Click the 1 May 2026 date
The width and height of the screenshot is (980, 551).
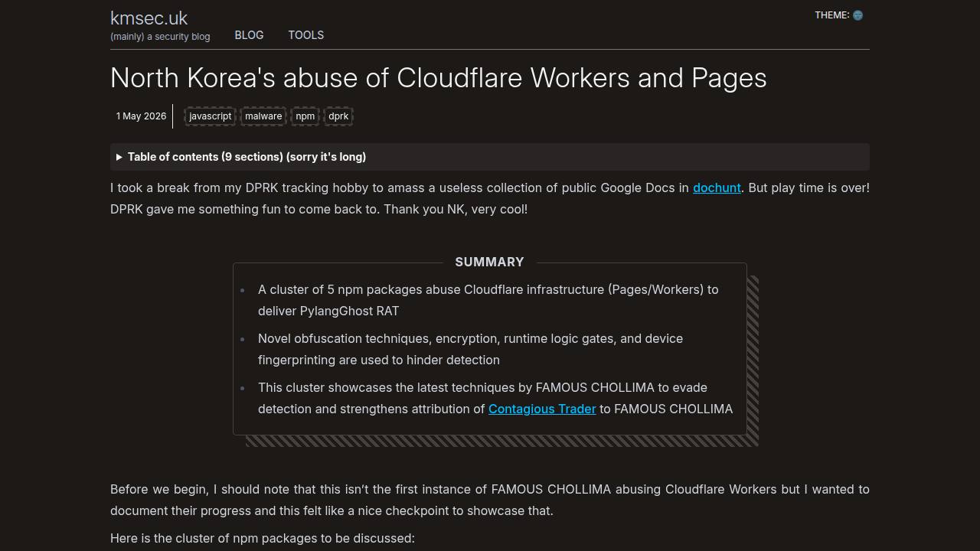(141, 116)
